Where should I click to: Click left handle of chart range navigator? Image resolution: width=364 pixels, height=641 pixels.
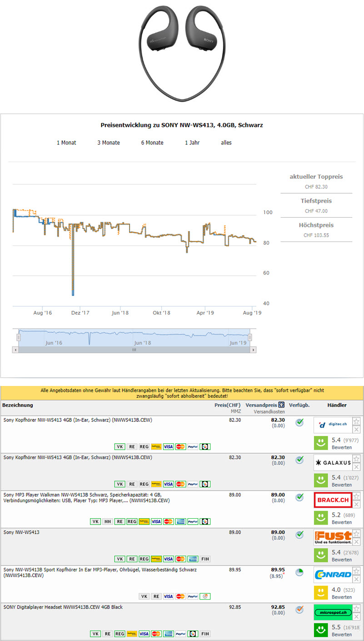click(19, 337)
